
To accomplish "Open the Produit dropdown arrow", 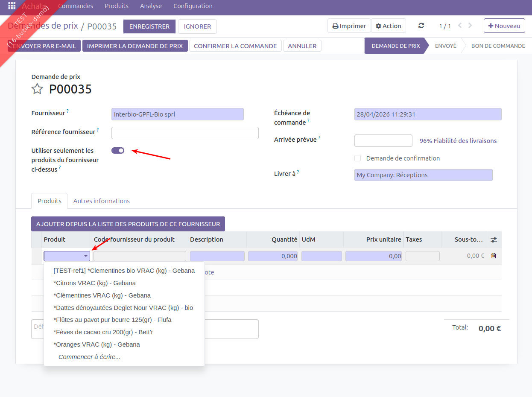I will [x=86, y=256].
